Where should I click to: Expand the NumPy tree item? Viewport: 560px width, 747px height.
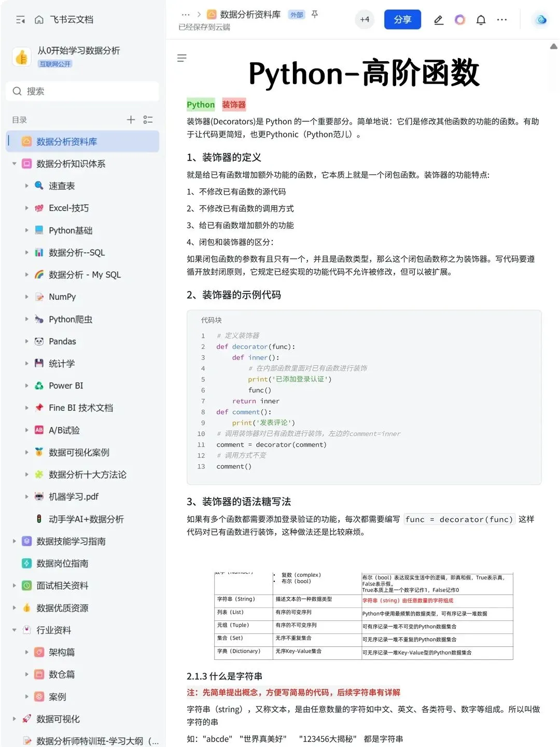click(26, 297)
